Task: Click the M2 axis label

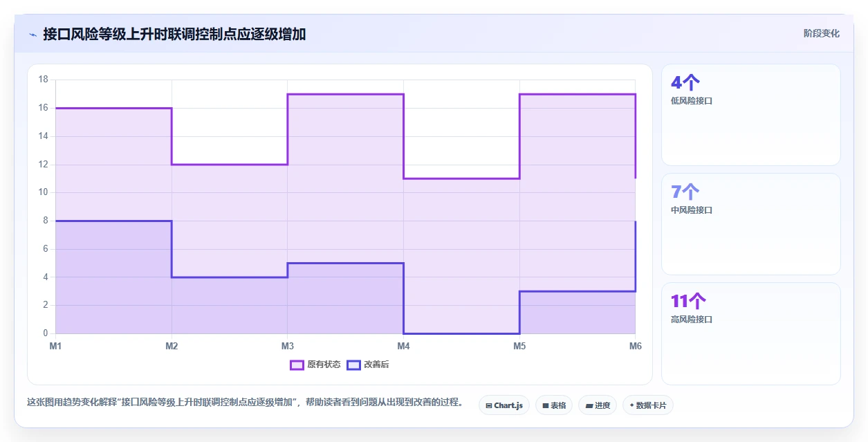Action: [172, 346]
